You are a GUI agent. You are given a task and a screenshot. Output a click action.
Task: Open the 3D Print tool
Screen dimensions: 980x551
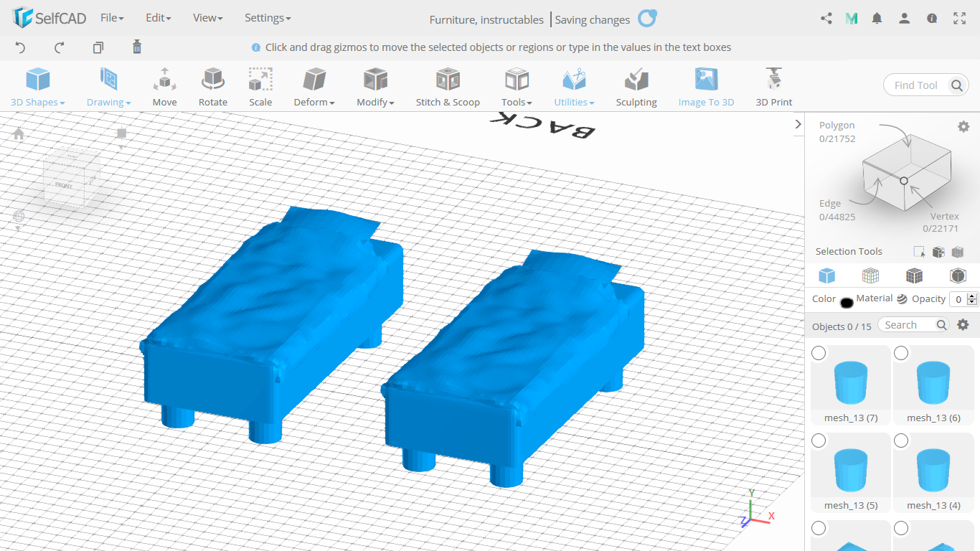click(x=774, y=87)
